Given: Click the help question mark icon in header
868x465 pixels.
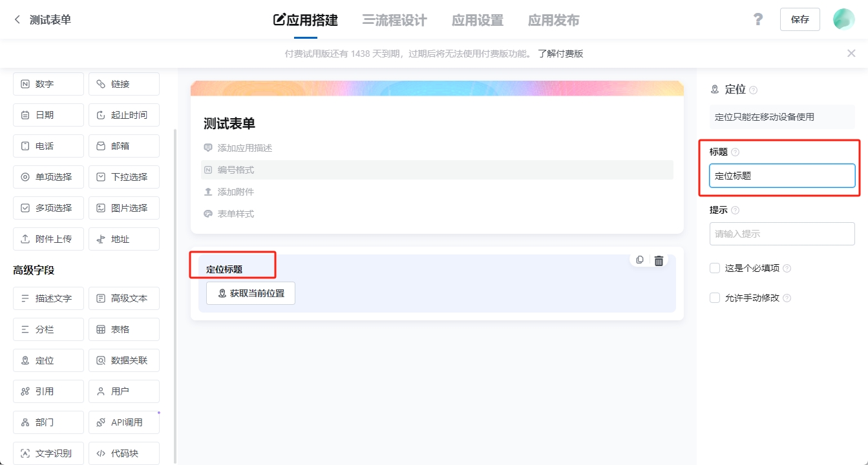Looking at the screenshot, I should coord(758,19).
